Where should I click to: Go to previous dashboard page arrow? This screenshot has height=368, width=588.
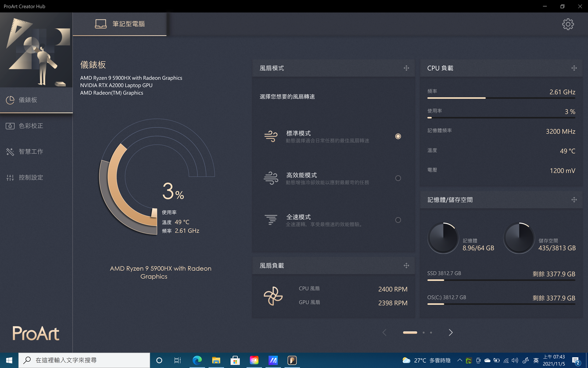pyautogui.click(x=384, y=333)
